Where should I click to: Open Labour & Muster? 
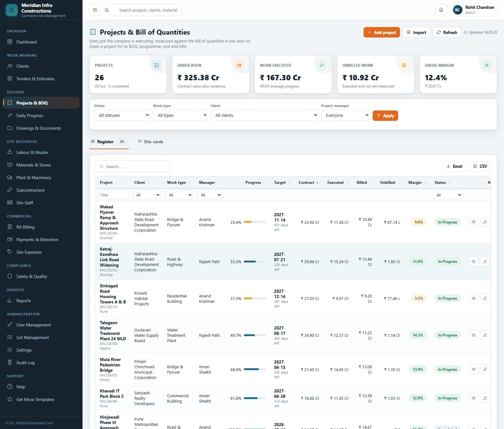click(x=41, y=152)
